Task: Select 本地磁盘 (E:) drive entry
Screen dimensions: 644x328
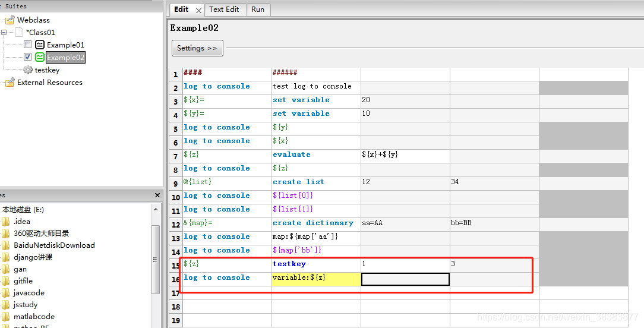Action: (x=23, y=210)
